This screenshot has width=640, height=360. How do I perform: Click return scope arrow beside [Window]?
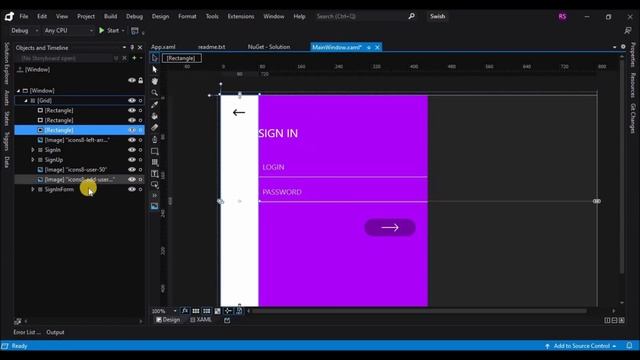(x=20, y=69)
